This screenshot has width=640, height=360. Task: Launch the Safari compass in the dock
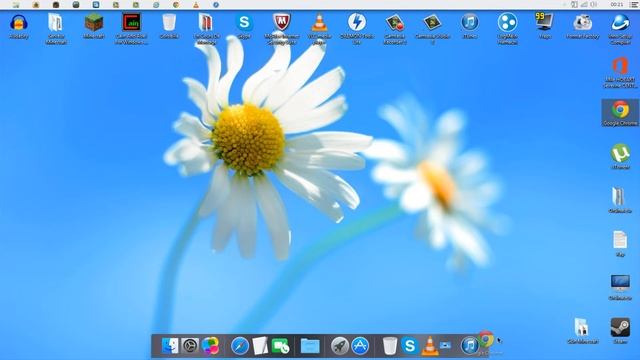(x=240, y=346)
